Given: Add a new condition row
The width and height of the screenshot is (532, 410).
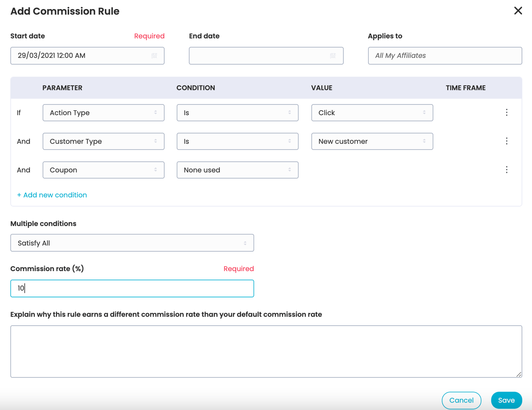Looking at the screenshot, I should 52,195.
